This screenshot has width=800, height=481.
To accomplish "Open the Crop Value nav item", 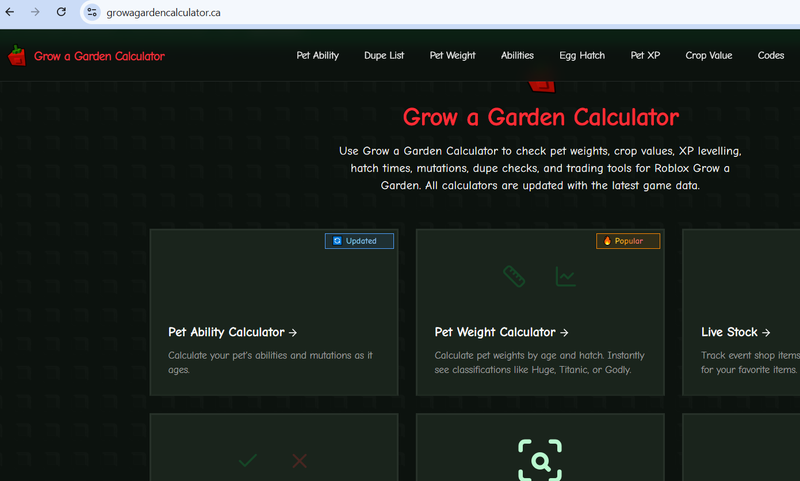I will 709,56.
